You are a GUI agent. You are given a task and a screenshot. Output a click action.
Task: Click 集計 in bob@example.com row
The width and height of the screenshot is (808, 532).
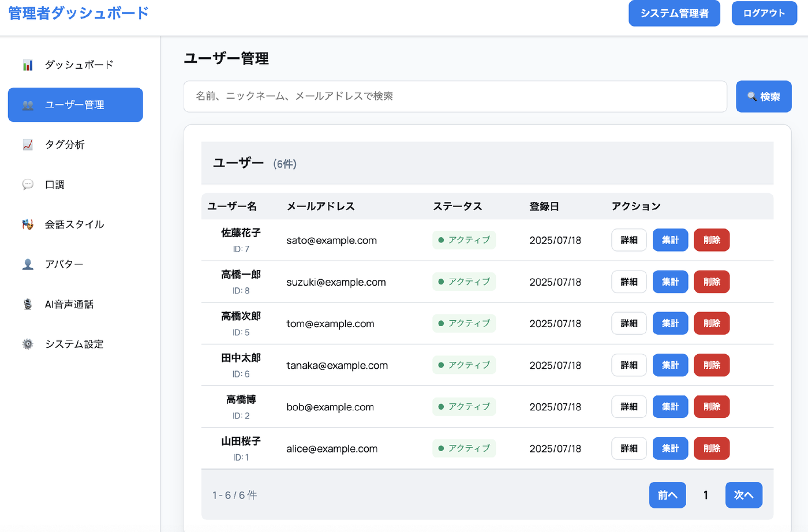[x=670, y=407]
